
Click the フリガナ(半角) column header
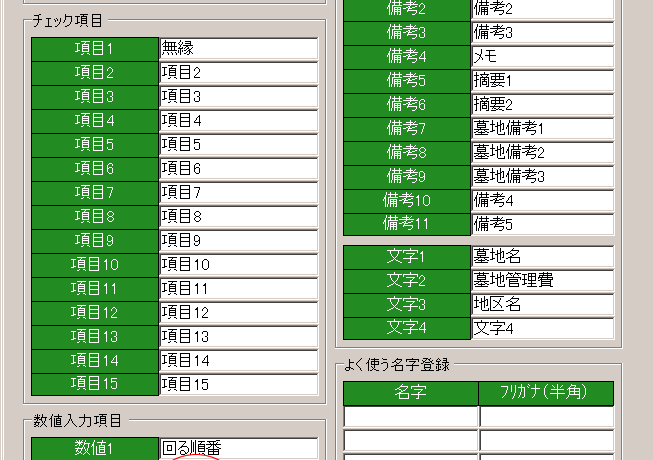(x=546, y=393)
